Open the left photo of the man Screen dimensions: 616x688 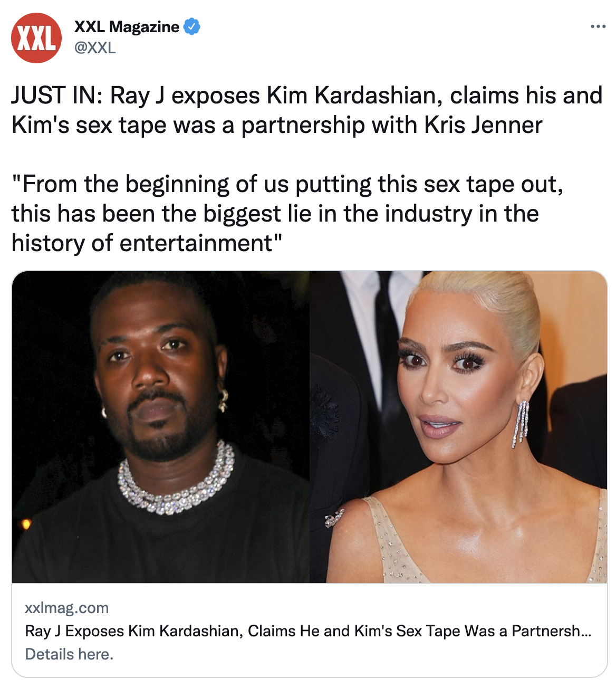[x=161, y=427]
